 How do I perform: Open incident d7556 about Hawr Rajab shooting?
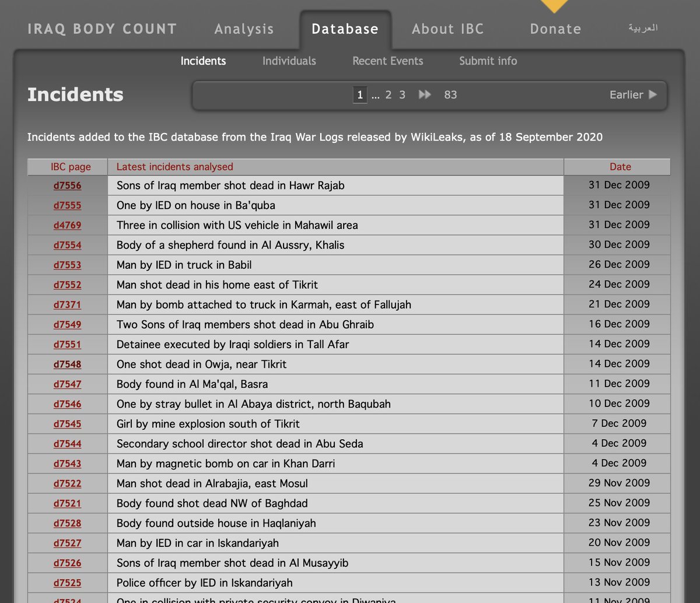pyautogui.click(x=66, y=185)
